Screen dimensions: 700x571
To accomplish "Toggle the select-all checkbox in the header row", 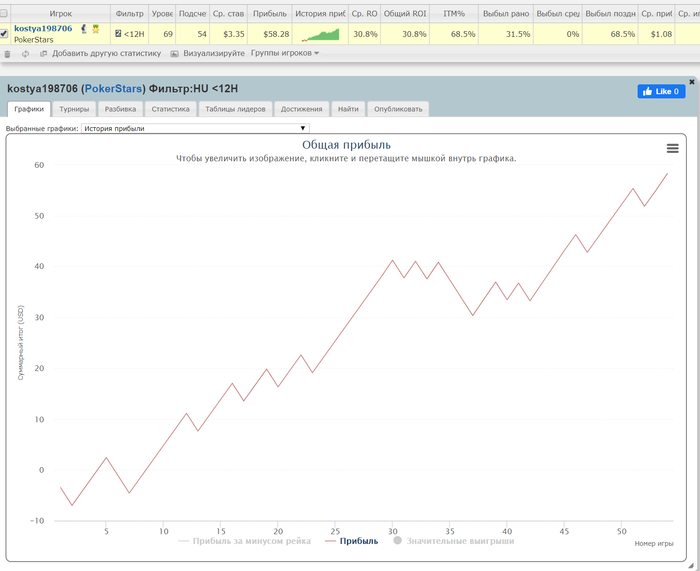I will click(4, 13).
